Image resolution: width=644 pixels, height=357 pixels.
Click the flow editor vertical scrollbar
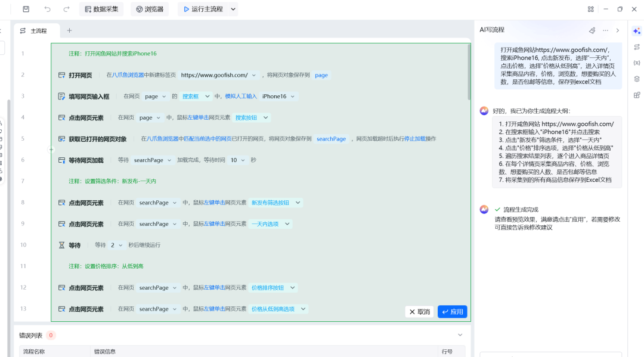469,72
